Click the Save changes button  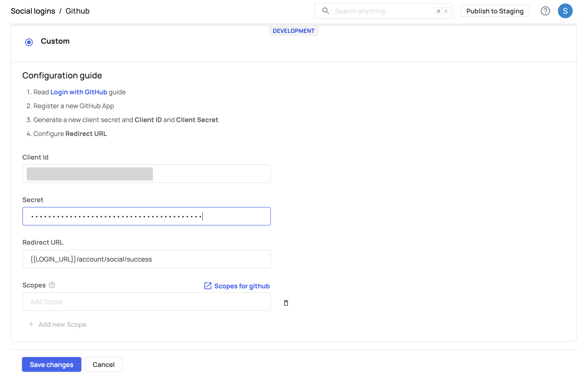[x=52, y=364]
